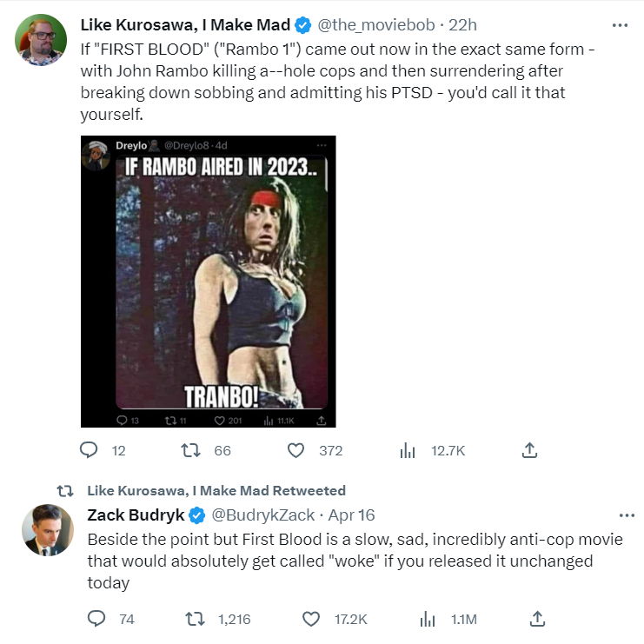Like the_moviebob's tweet with 372 likes
The image size is (644, 644).
[x=296, y=450]
